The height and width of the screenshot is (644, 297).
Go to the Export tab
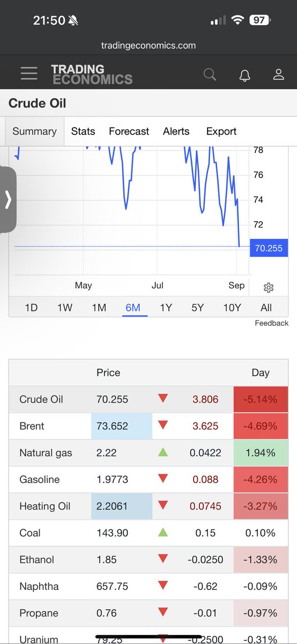tap(221, 131)
